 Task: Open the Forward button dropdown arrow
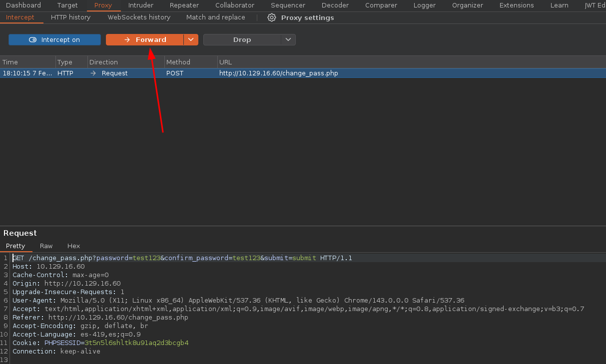(191, 39)
